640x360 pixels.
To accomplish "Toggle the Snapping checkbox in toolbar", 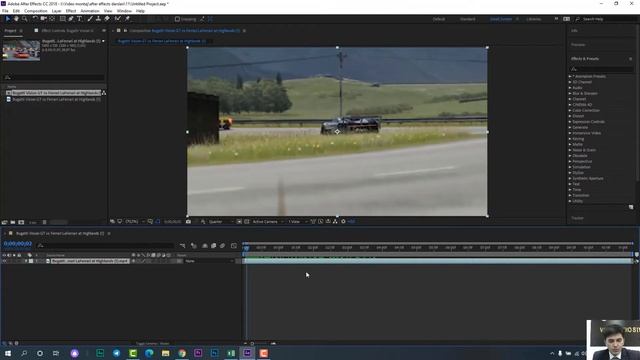I will [x=177, y=19].
